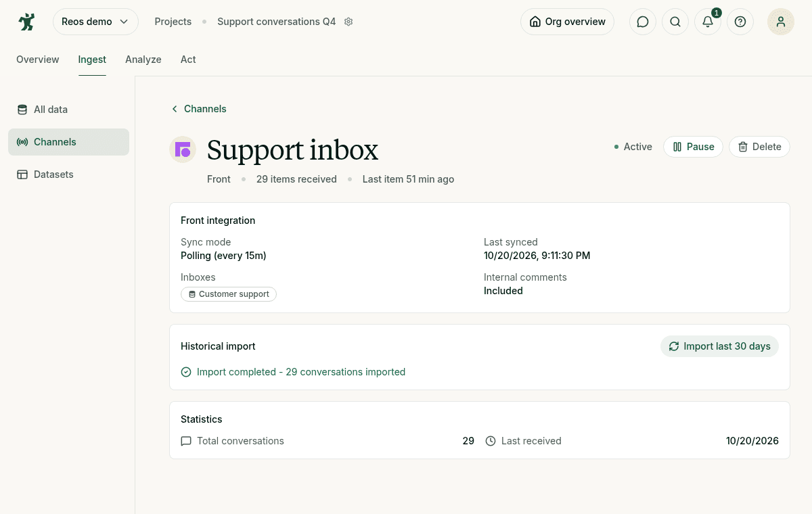812x514 pixels.
Task: Click the Total conversations bubble icon
Action: 186,441
